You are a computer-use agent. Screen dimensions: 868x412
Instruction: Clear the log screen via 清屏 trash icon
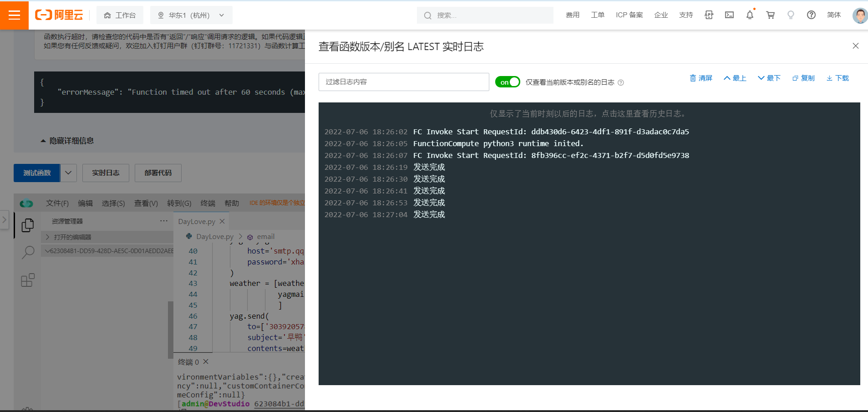(x=701, y=78)
